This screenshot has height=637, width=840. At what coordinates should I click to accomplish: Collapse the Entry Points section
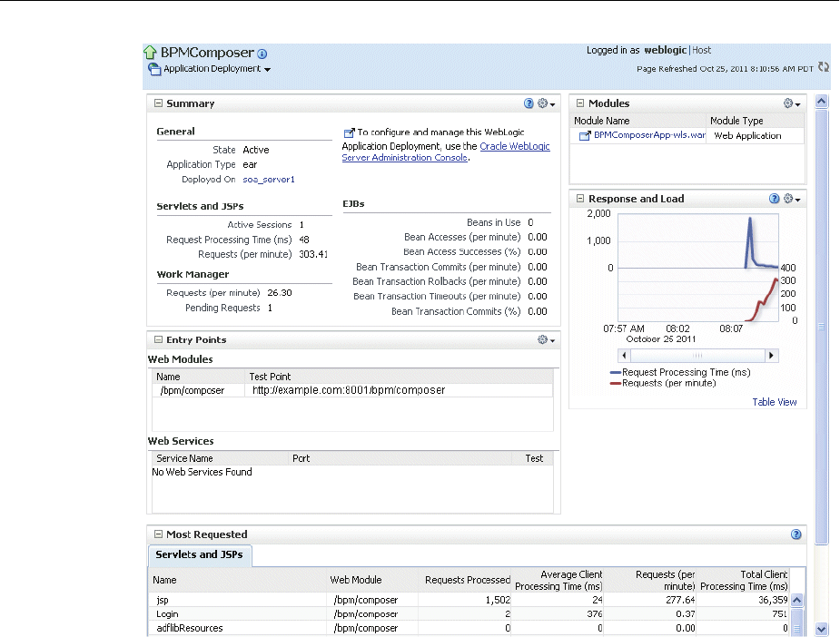point(158,340)
